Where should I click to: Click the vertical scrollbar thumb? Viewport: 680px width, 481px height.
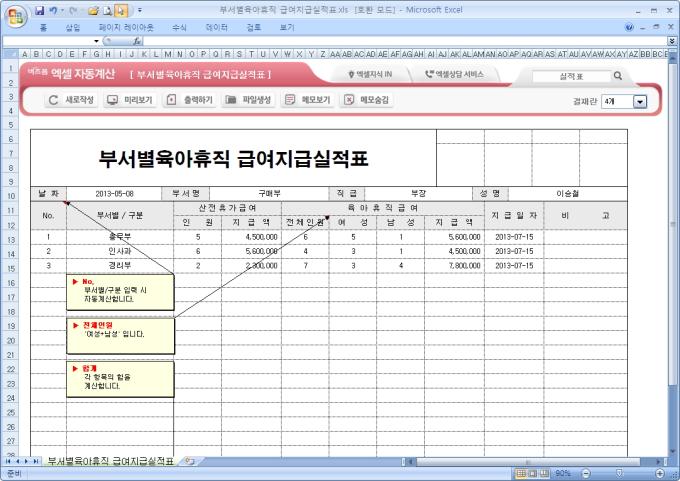point(673,224)
